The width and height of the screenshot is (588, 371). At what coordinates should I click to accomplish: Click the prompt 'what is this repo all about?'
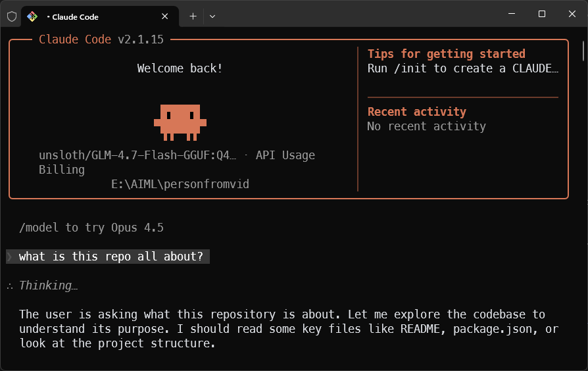coord(110,257)
